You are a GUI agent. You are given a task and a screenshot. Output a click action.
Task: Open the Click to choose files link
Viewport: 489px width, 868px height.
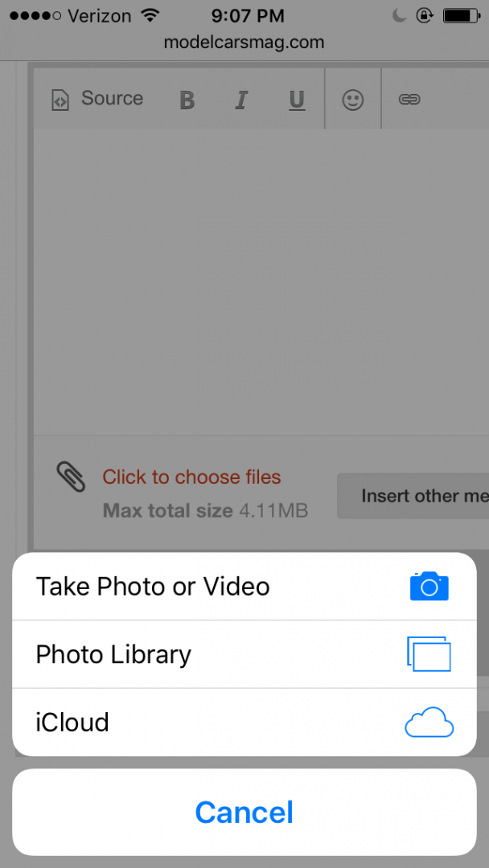click(x=191, y=477)
